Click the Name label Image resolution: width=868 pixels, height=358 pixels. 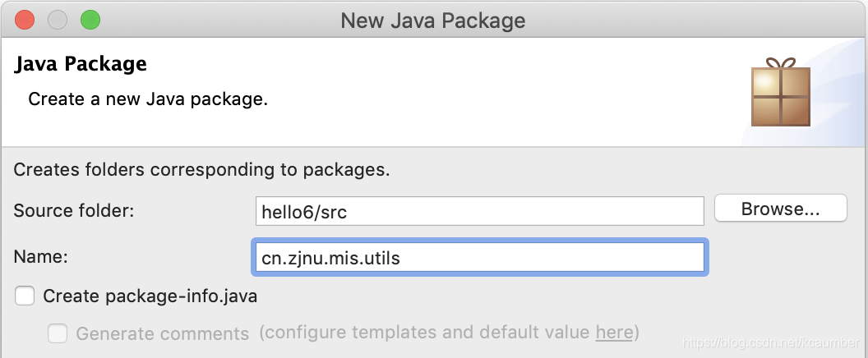click(40, 256)
